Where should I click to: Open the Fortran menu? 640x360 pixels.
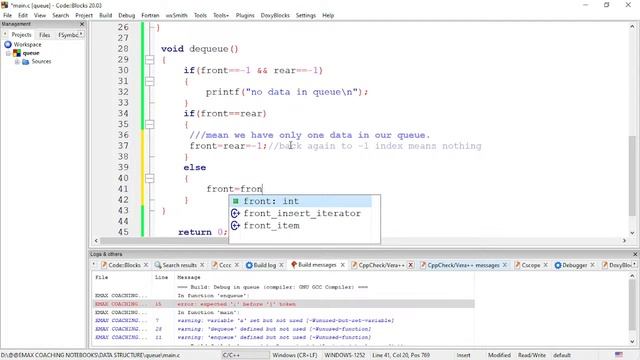(150, 15)
